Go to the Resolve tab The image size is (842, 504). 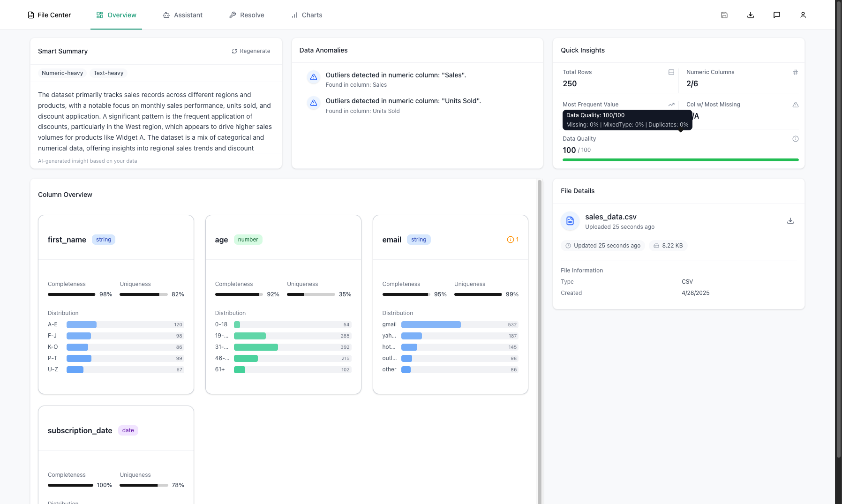pyautogui.click(x=247, y=15)
